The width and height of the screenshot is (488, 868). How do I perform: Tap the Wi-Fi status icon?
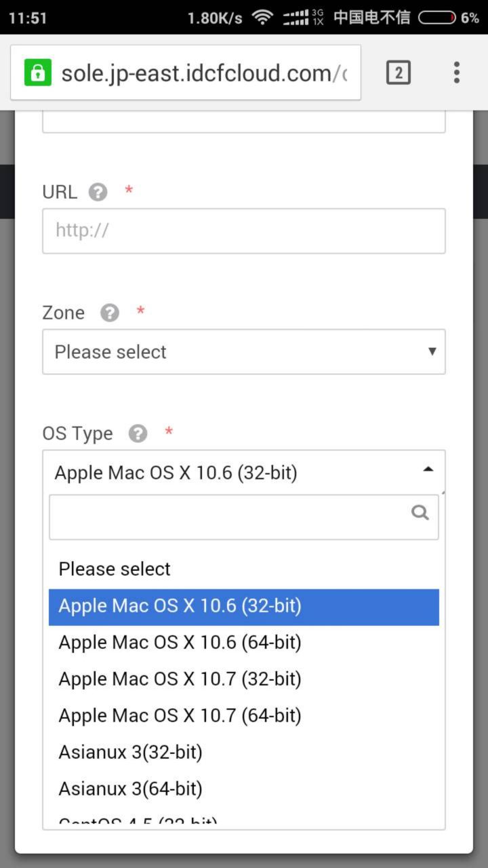pos(262,18)
